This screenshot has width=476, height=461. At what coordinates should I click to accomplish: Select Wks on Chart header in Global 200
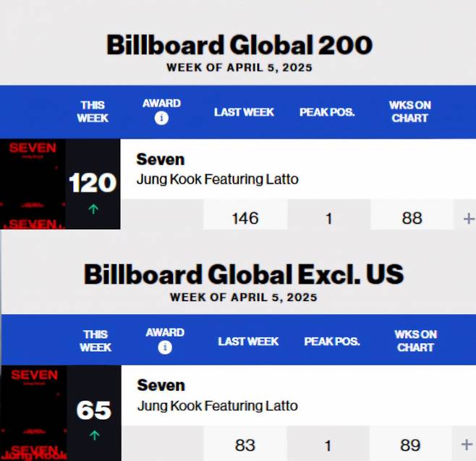tap(409, 111)
